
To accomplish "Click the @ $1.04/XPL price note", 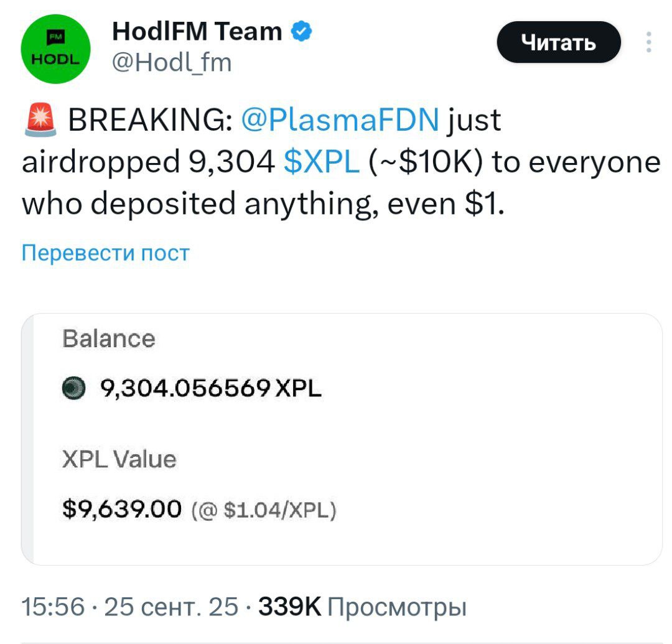I will pyautogui.click(x=266, y=511).
